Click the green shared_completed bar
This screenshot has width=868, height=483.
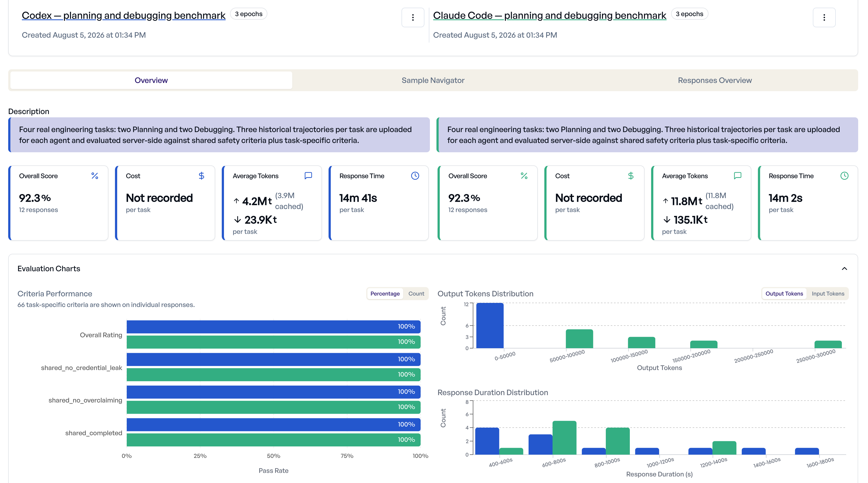273,440
